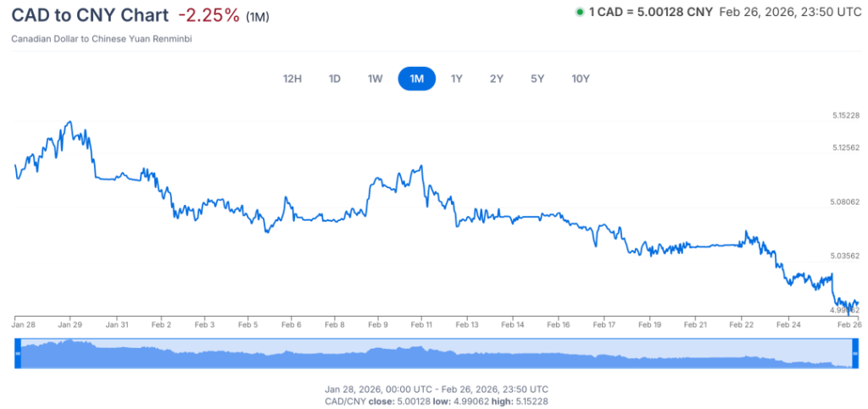Click the 1 CAD = 5.00128 CNY rate
The image size is (868, 409).
[650, 12]
